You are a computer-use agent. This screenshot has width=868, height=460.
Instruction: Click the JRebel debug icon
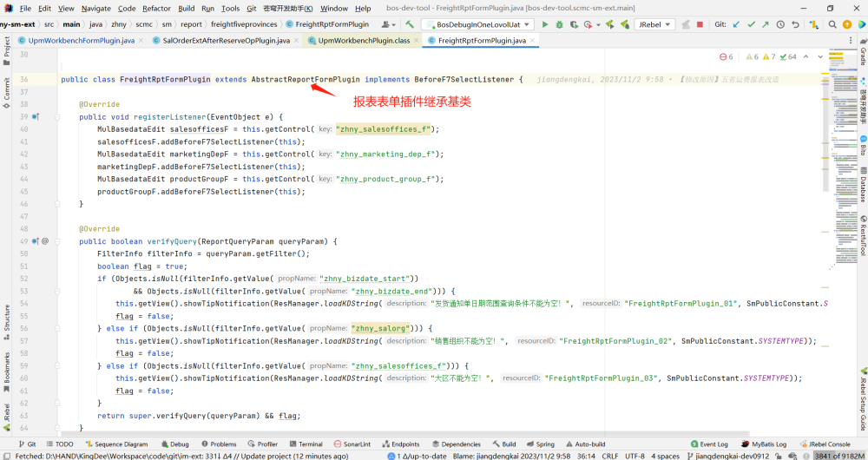624,24
